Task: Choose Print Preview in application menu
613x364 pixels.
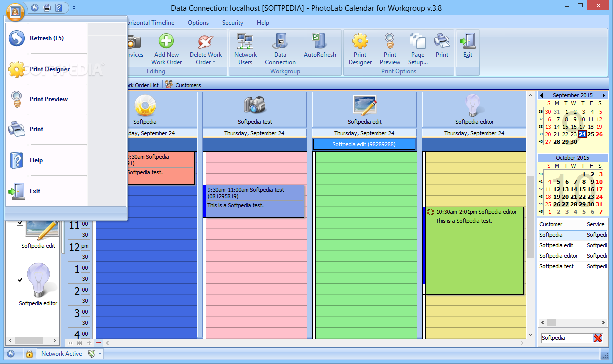Action: [46, 99]
